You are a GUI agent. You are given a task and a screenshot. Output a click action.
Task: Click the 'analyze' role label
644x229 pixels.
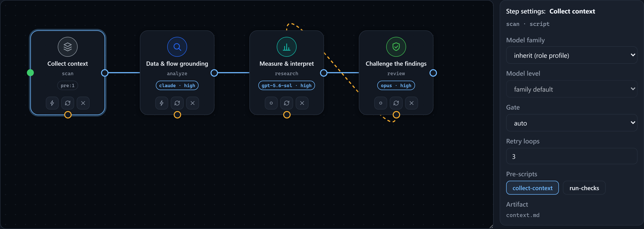177,74
